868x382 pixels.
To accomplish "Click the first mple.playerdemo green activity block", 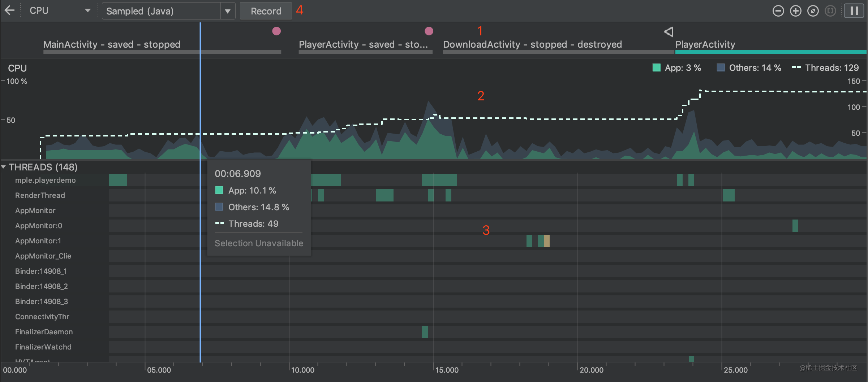I will [x=118, y=180].
